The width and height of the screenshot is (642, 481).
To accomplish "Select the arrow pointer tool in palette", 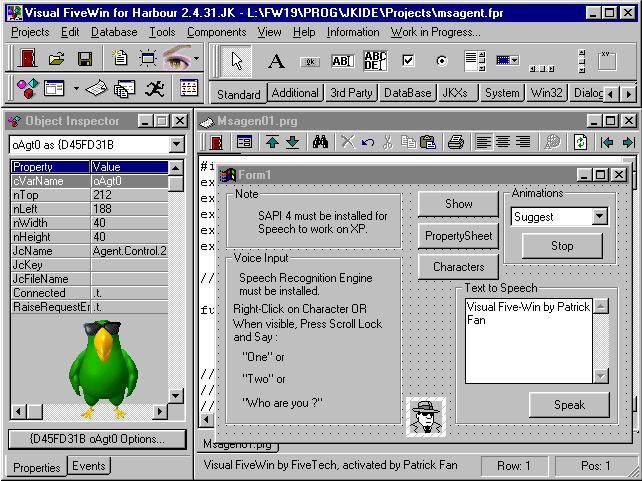I will point(238,60).
